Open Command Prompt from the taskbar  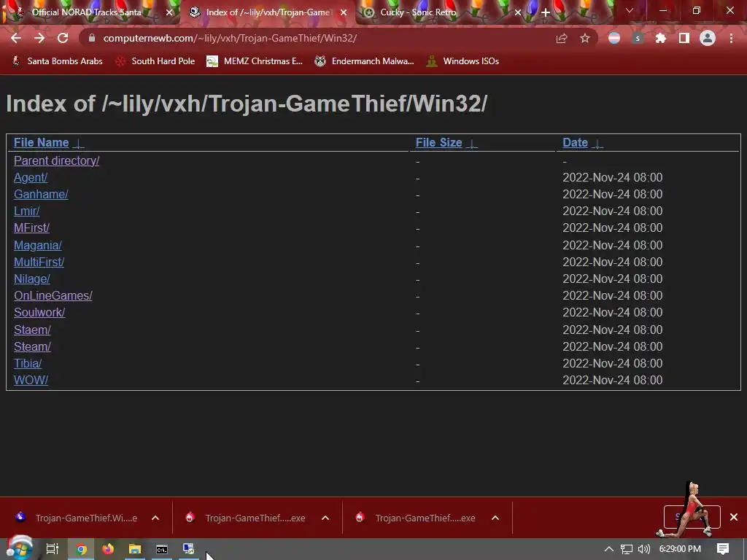162,549
